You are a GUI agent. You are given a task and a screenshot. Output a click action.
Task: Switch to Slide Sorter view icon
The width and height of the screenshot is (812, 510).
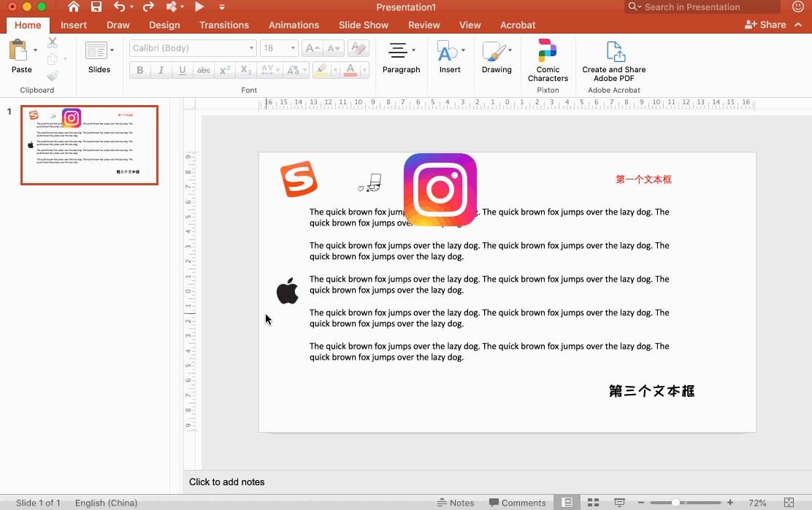coord(593,503)
